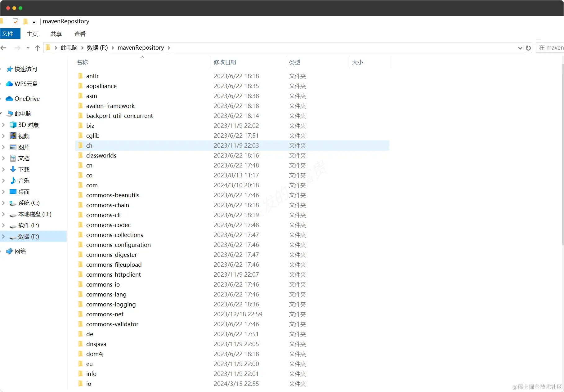This screenshot has height=392, width=564.
Task: Click the vertical scrollbar of file list
Action: 562,155
